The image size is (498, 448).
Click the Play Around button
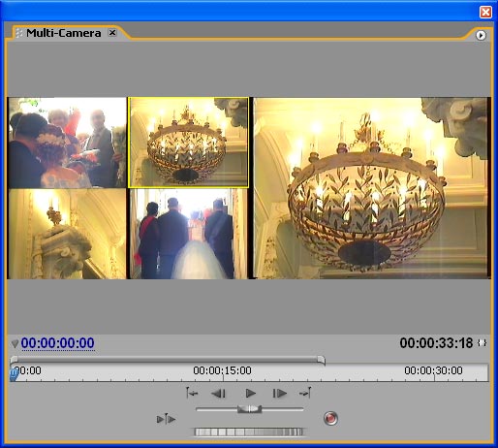tap(166, 419)
